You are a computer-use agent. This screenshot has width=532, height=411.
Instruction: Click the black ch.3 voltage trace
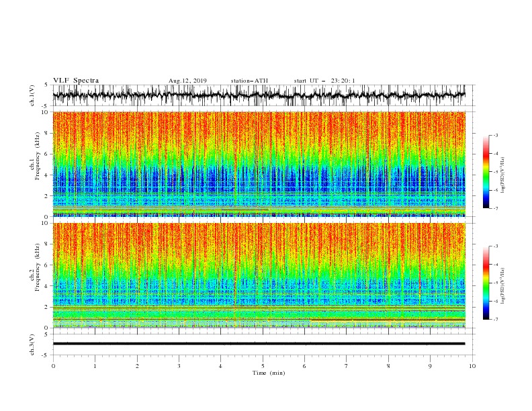tap(259, 344)
